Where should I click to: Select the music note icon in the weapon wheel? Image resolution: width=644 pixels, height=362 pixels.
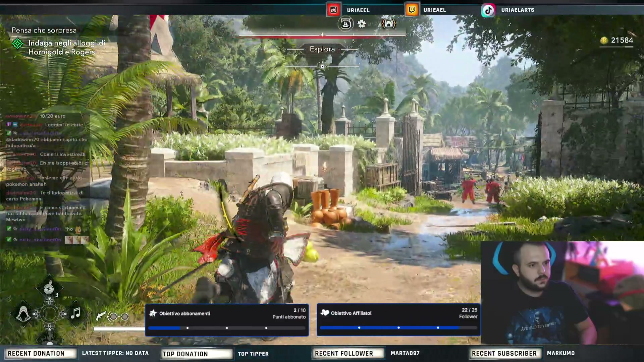[x=75, y=313]
